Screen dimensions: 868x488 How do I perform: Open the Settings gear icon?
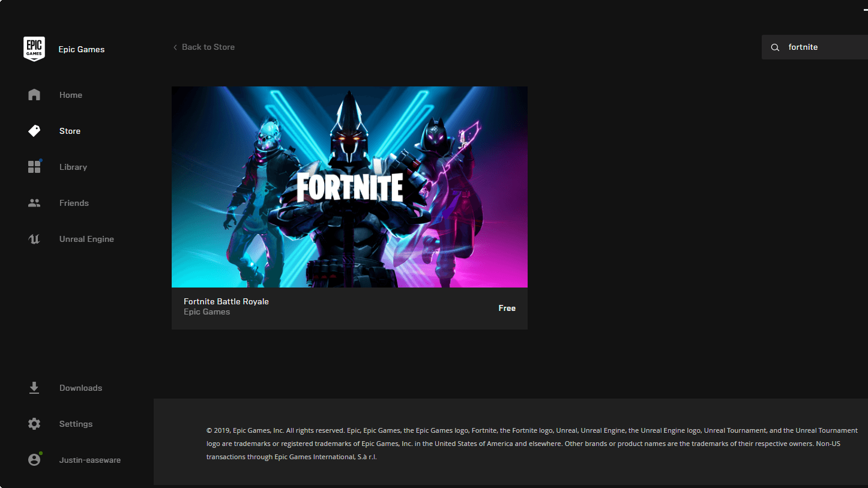[34, 424]
